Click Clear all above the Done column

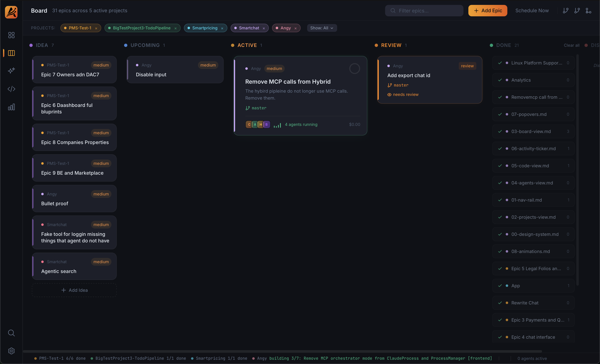point(571,45)
